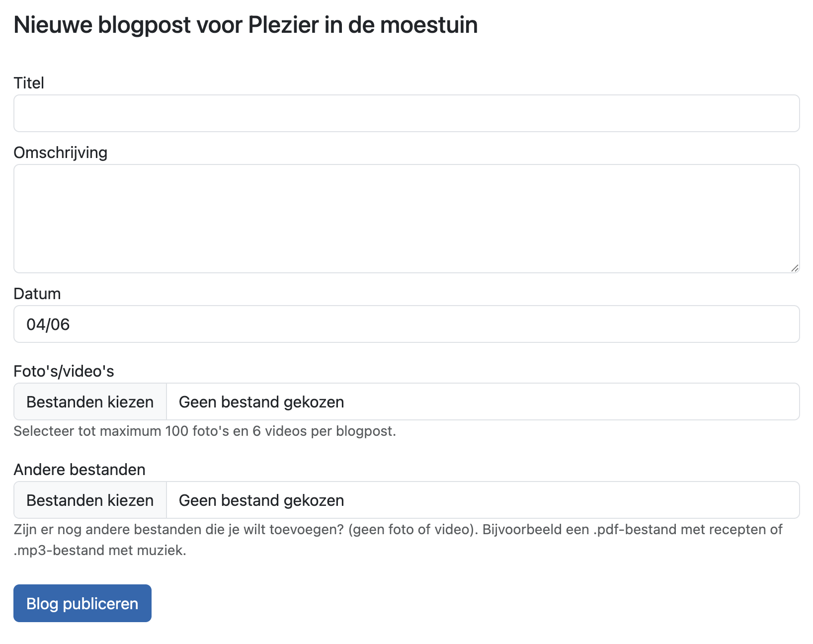Click 'Geen bestand gekozen' for Foto's/video's

[261, 402]
